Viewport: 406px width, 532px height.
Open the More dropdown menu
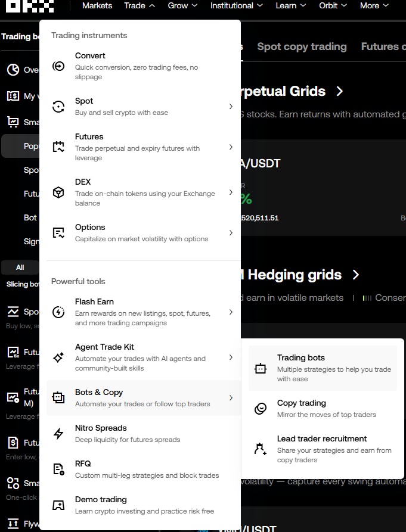[x=374, y=5]
